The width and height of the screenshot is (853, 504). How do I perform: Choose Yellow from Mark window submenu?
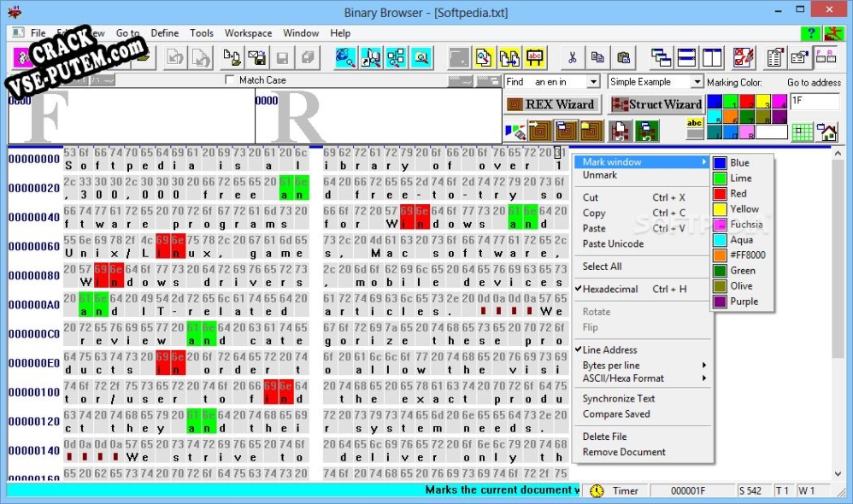coord(740,208)
